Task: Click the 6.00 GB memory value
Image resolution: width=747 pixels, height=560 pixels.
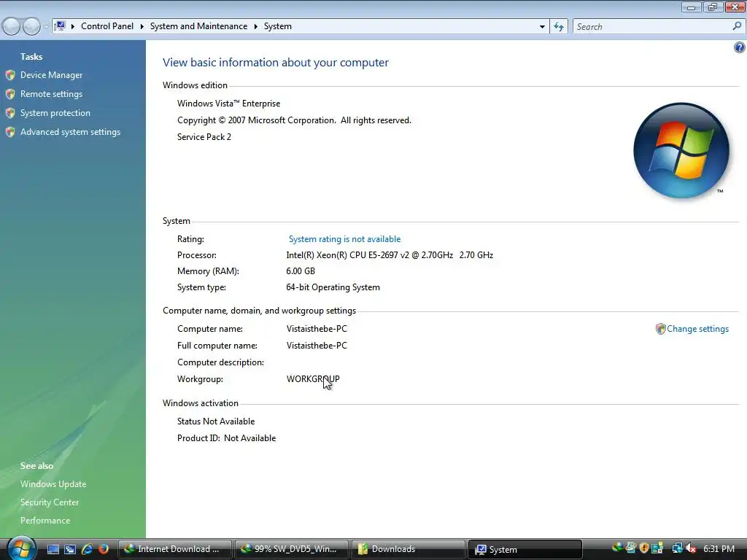Action: tap(301, 271)
